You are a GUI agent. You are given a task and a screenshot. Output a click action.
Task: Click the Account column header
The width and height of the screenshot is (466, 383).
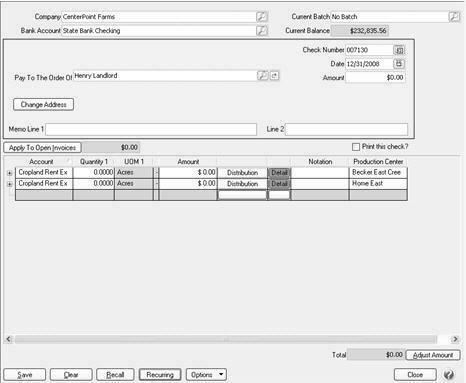coord(41,162)
